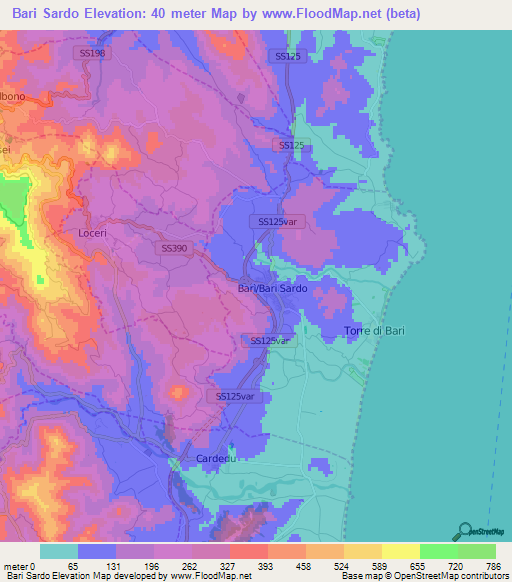Click the Cardedu town label
Screen dimensions: 512x582
point(216,459)
